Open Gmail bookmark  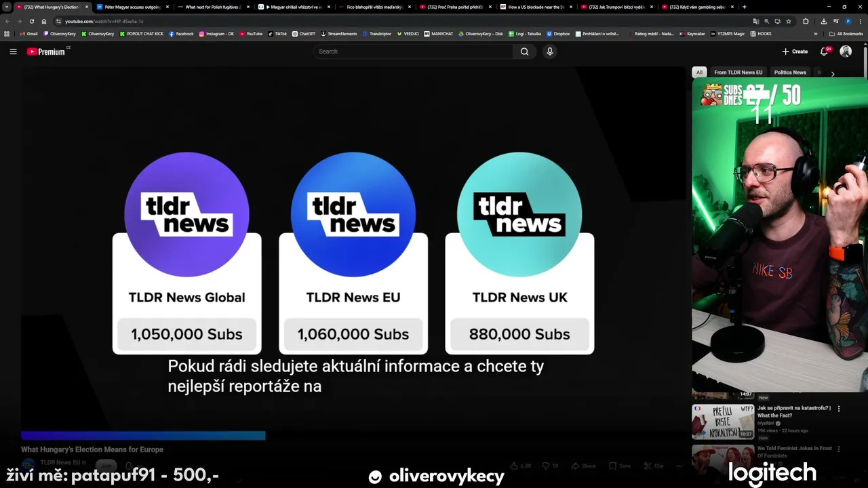click(x=28, y=33)
